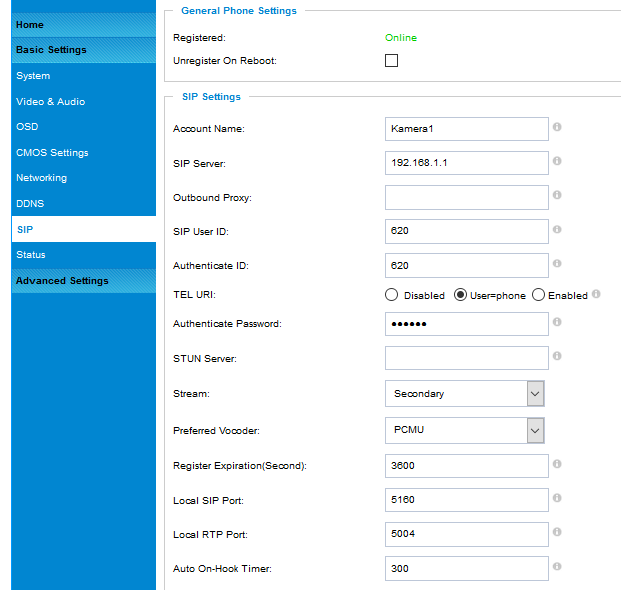Click the info icon beside Account Name
Screen dimensions: 621x590
[557, 127]
